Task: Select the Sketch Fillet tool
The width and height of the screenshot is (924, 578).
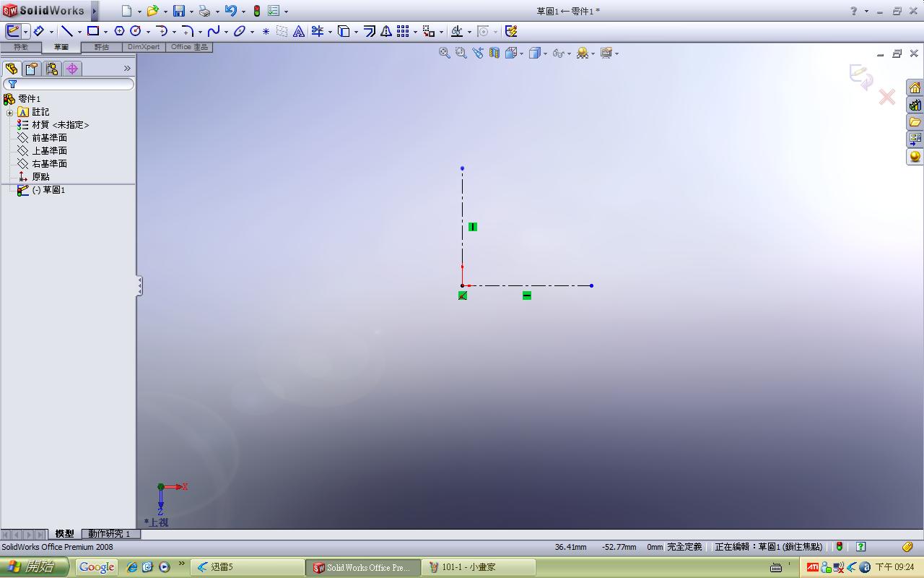Action: (187, 31)
